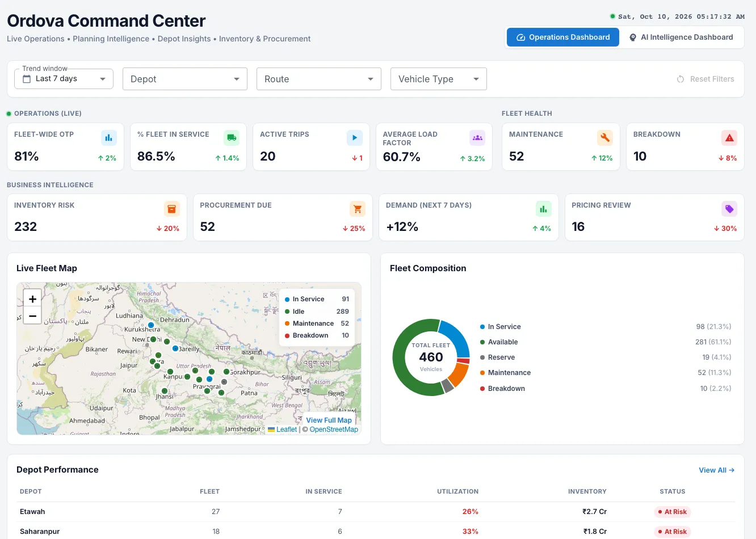Open the Vehicle Type filter dropdown
This screenshot has width=756, height=539.
[x=439, y=79]
